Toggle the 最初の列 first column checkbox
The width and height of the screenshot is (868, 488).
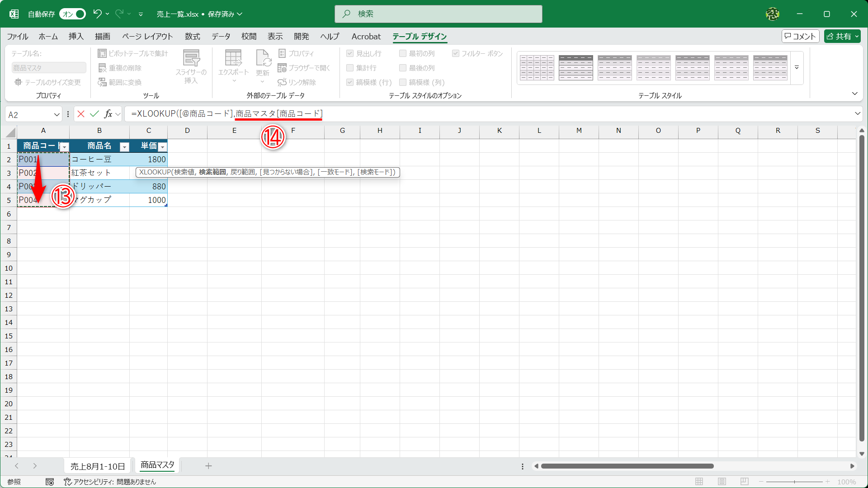(x=403, y=53)
